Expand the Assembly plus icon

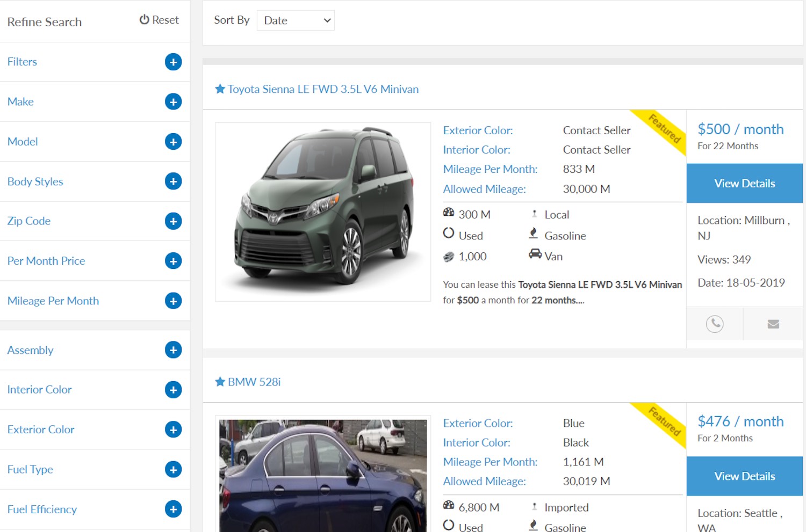(173, 350)
